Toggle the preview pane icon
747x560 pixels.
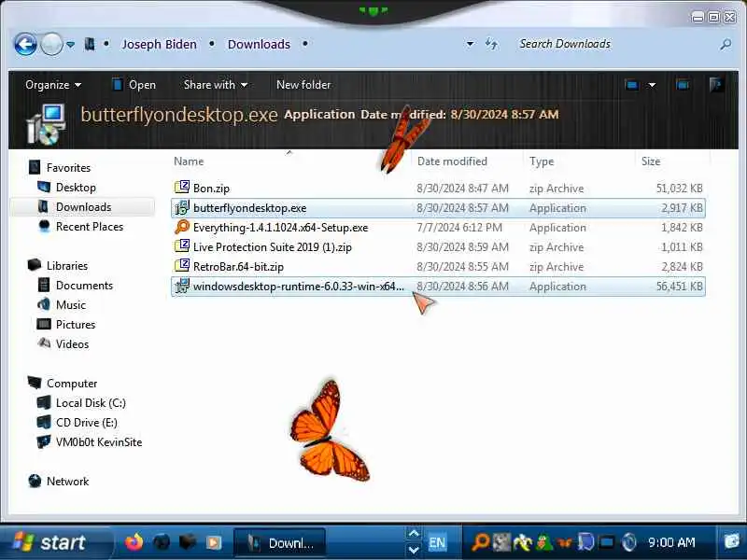(683, 85)
